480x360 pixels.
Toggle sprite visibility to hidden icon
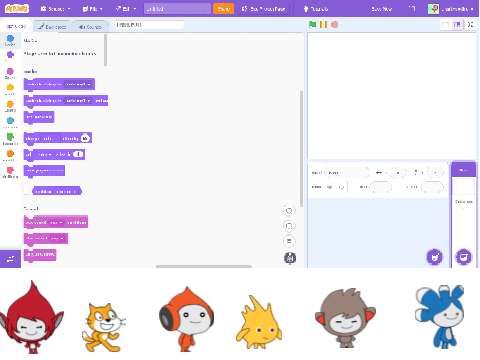[x=341, y=187]
